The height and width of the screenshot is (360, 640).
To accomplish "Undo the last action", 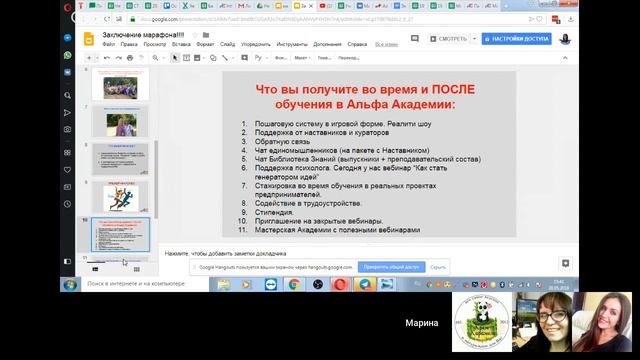I will pos(107,58).
